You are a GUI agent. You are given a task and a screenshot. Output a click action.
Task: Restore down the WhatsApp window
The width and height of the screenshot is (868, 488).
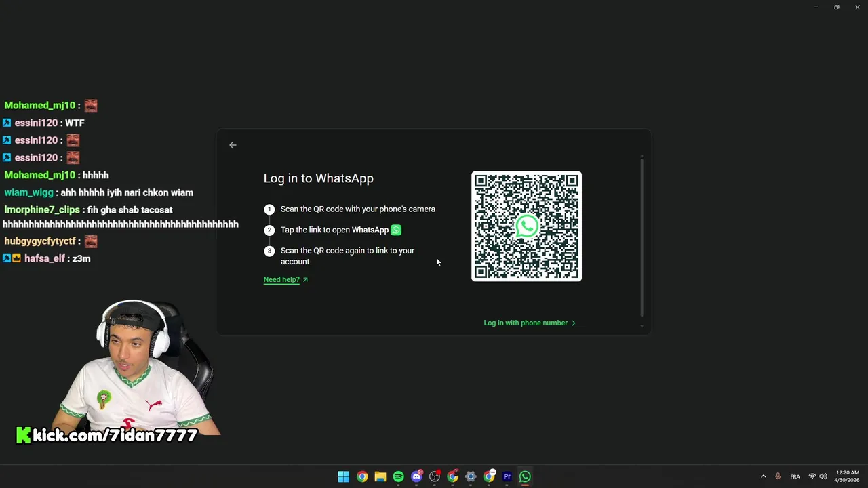[x=836, y=7]
